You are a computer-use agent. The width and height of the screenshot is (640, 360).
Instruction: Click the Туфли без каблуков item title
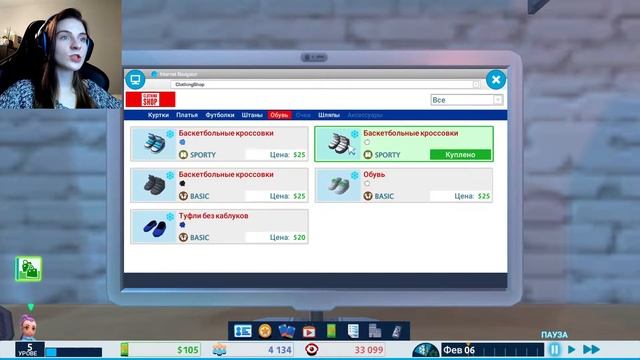[213, 216]
